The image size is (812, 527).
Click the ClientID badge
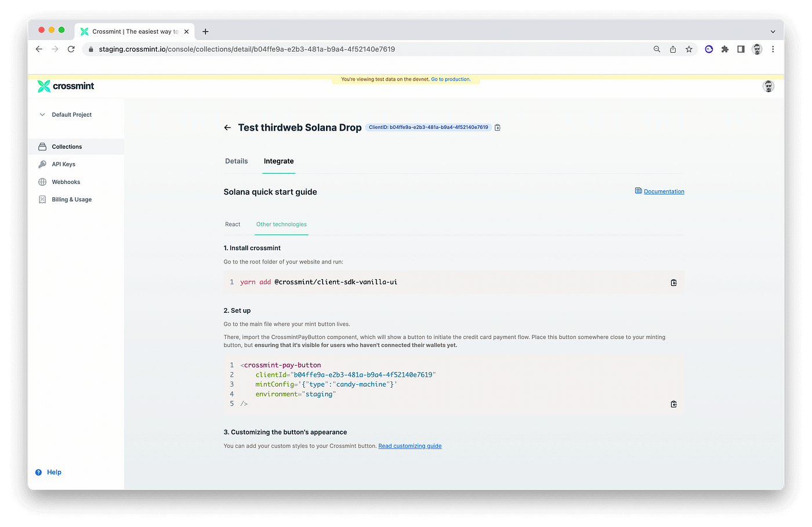click(429, 127)
